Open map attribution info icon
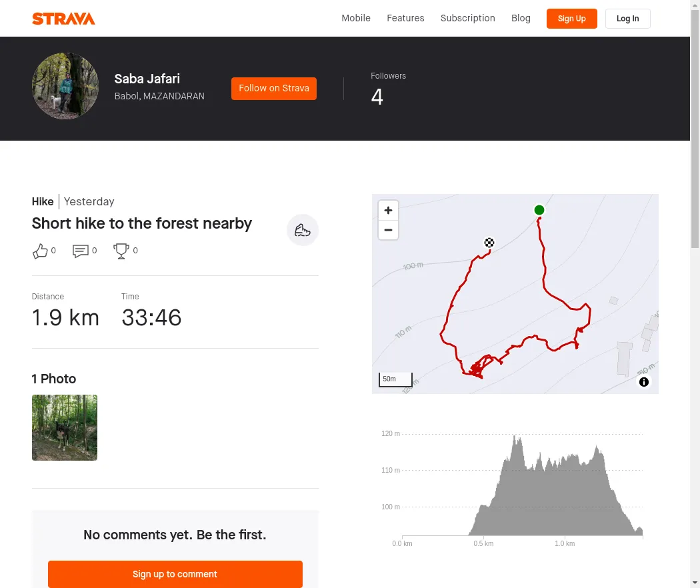The height and width of the screenshot is (588, 700). point(644,382)
